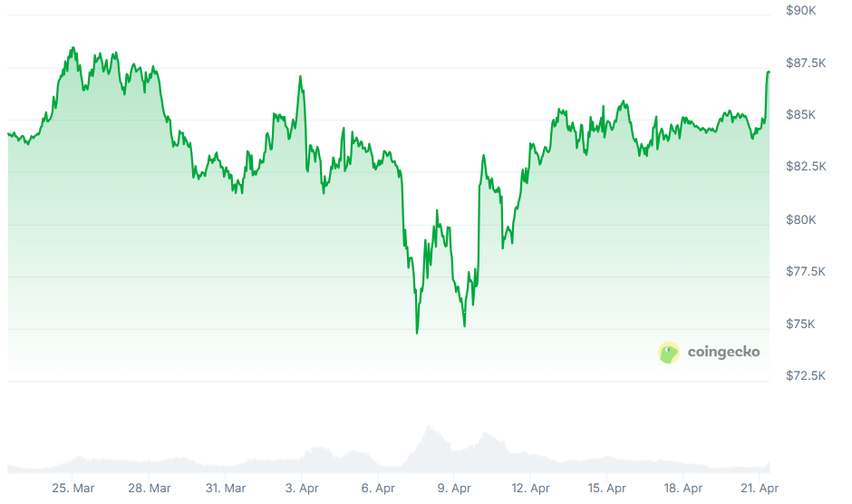Select the $85K y-axis label
The width and height of the screenshot is (852, 504).
[x=800, y=115]
